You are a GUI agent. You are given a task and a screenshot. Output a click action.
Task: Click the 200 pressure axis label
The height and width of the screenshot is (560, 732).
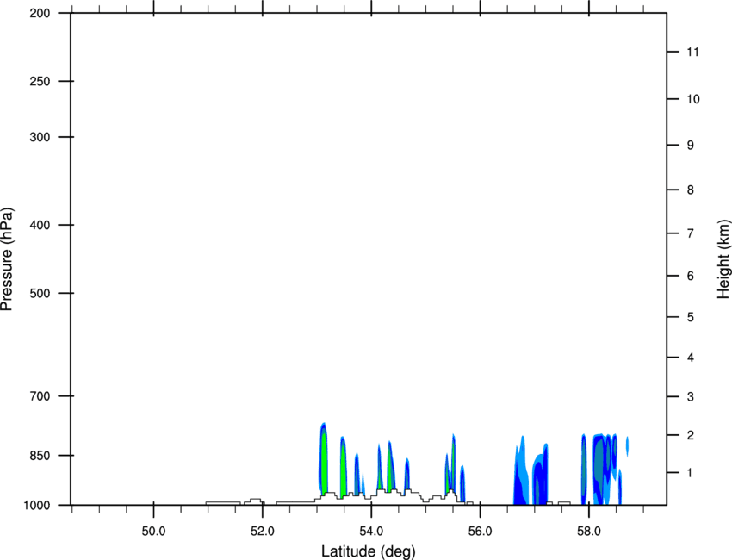(40, 13)
